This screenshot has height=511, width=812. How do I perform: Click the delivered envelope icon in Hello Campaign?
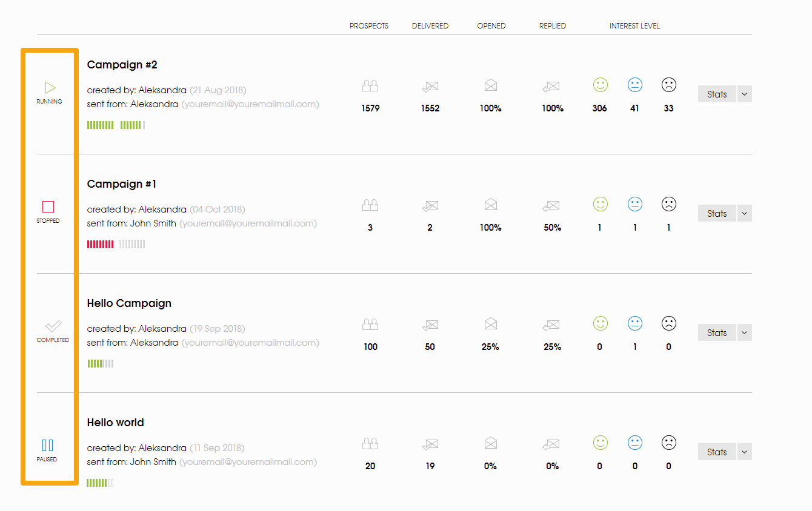click(x=430, y=325)
